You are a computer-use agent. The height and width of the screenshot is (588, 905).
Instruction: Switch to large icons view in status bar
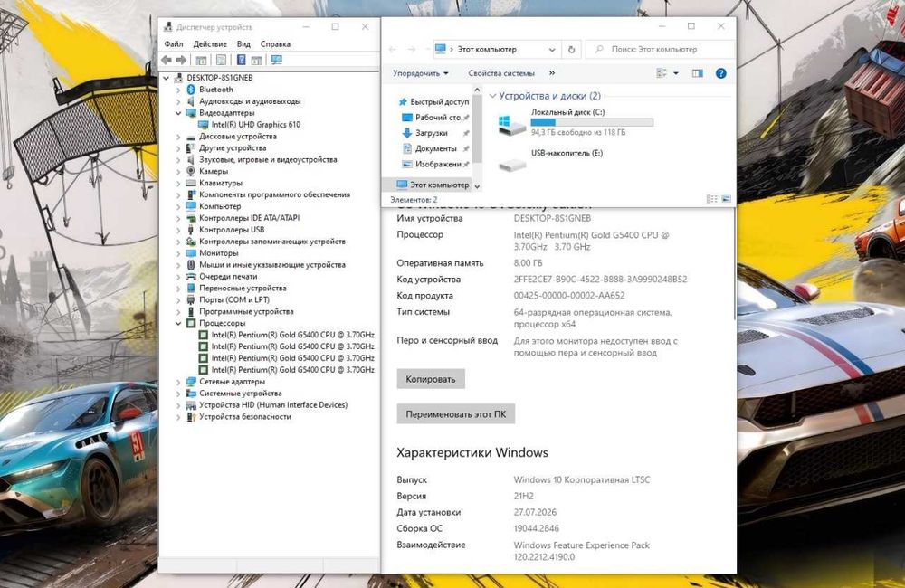pos(726,199)
